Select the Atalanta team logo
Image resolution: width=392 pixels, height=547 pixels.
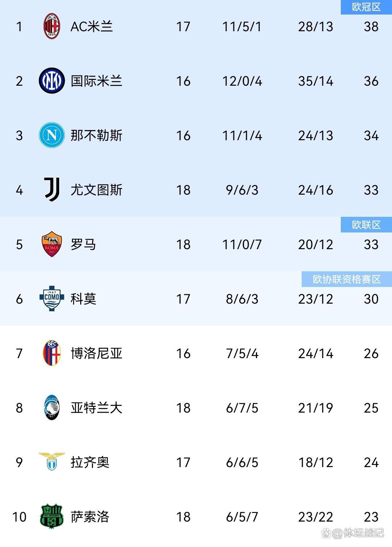point(52,407)
